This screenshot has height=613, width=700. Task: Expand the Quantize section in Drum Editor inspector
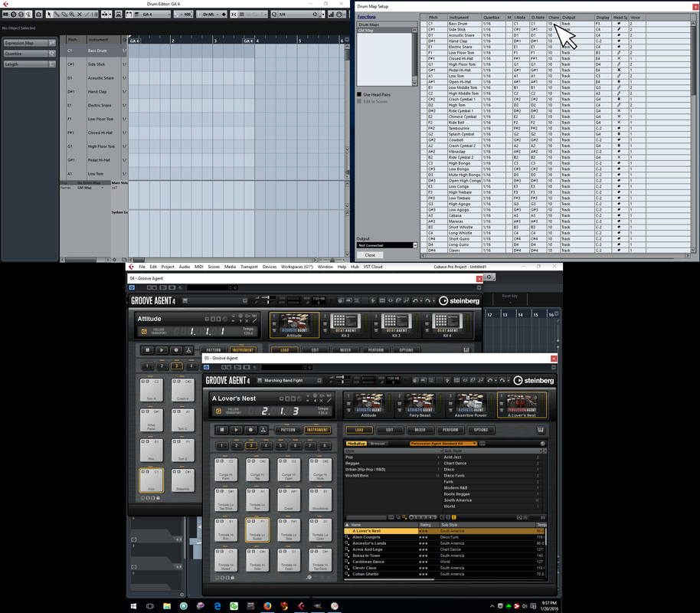pyautogui.click(x=29, y=54)
